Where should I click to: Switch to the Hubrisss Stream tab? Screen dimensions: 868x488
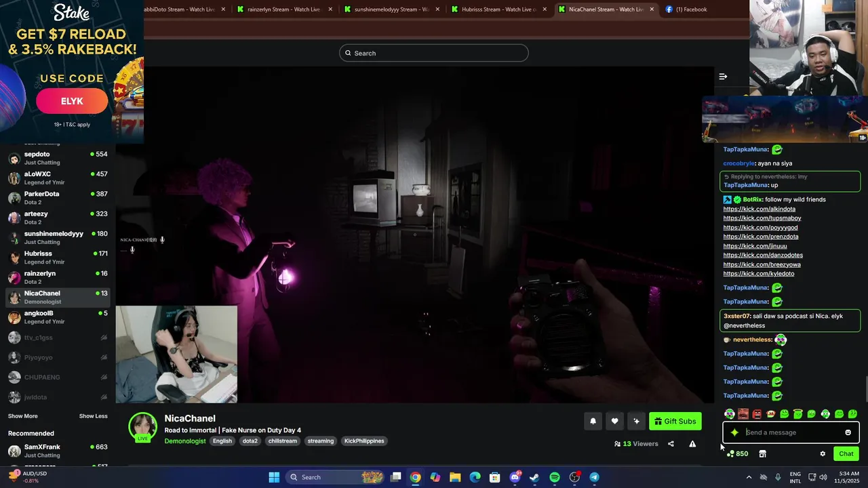click(498, 9)
